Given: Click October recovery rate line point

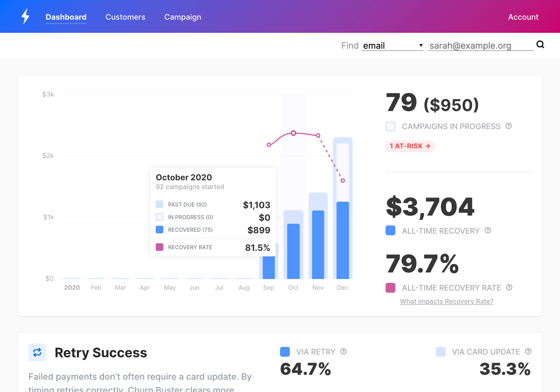Looking at the screenshot, I should coord(293,133).
